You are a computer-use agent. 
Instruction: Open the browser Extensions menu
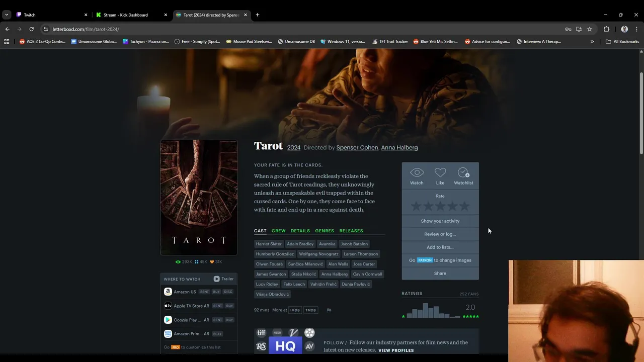coord(606,29)
